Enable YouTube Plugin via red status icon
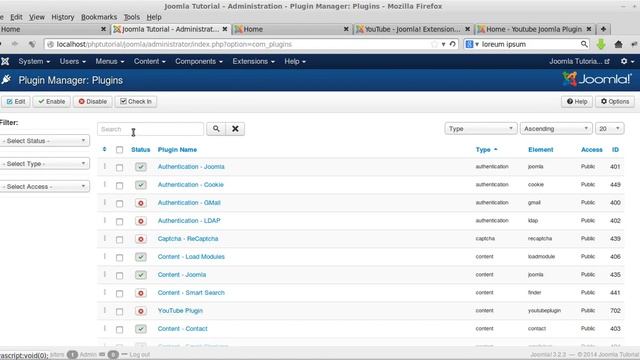This screenshot has width=640, height=360. [141, 311]
